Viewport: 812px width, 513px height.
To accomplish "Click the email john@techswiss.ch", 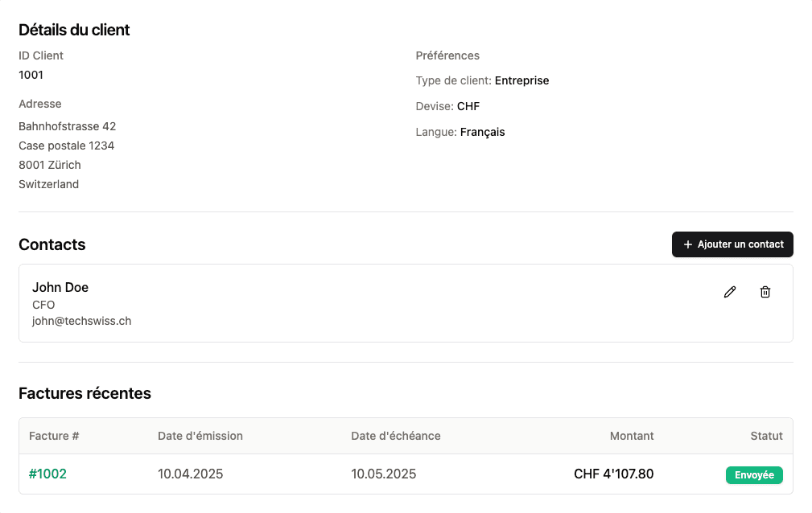I will pos(81,321).
